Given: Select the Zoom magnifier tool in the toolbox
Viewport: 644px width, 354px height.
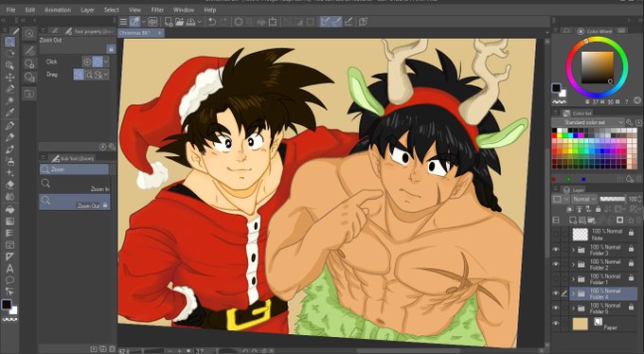Looking at the screenshot, I should tap(9, 42).
